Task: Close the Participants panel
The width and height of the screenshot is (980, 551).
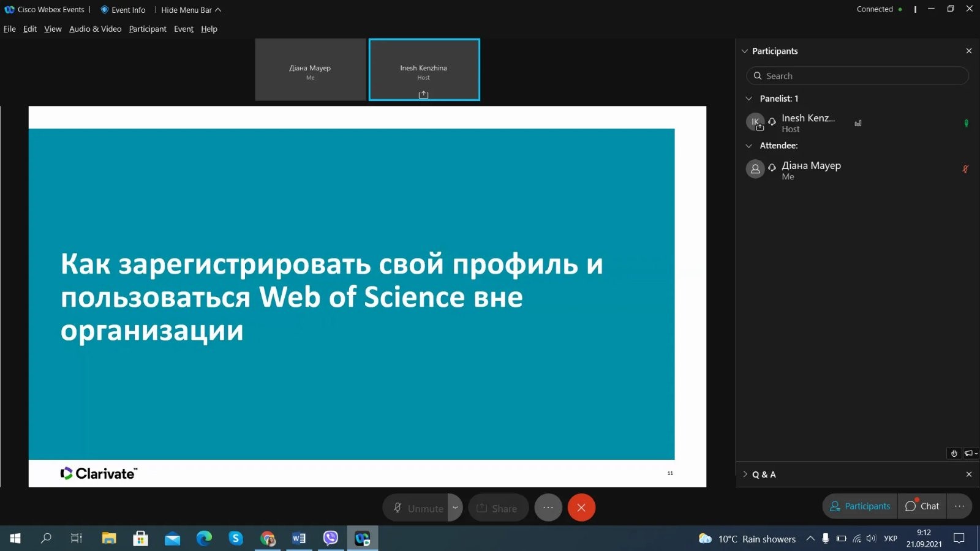Action: tap(969, 51)
